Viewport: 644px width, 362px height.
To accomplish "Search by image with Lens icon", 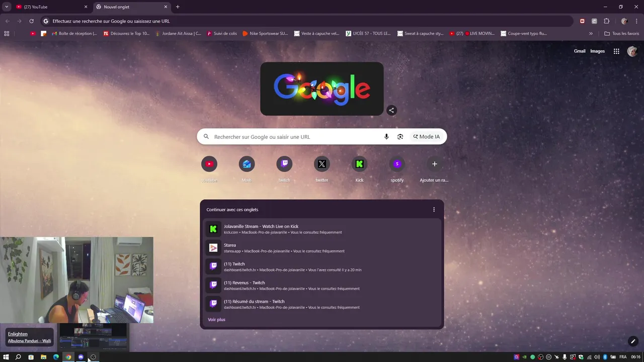I will (x=400, y=137).
